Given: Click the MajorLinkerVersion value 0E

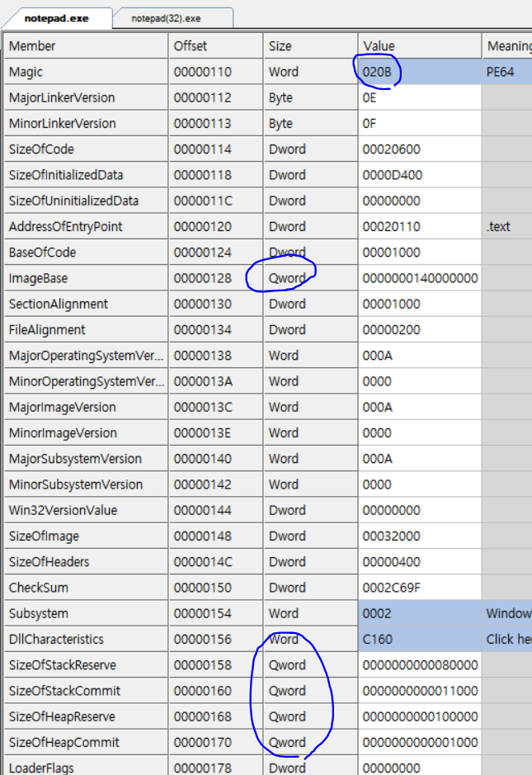Looking at the screenshot, I should (420, 98).
